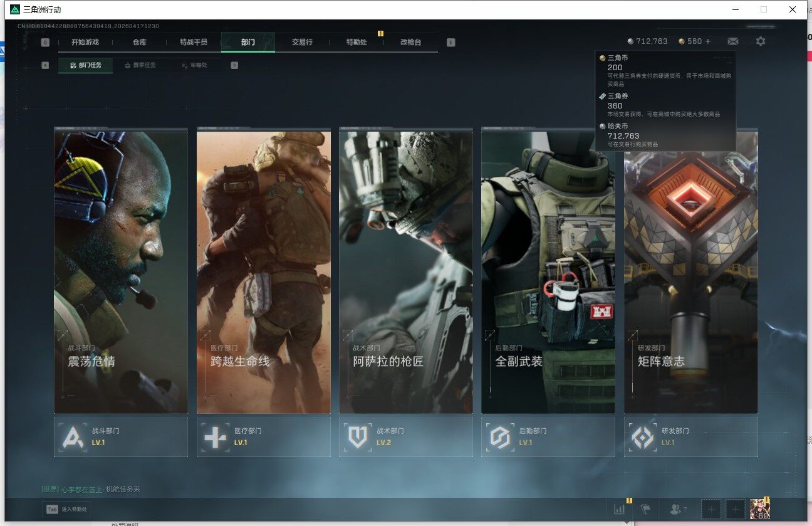This screenshot has width=812, height=526.
Task: Click the 战斗部门 emblem icon
Action: (x=73, y=437)
